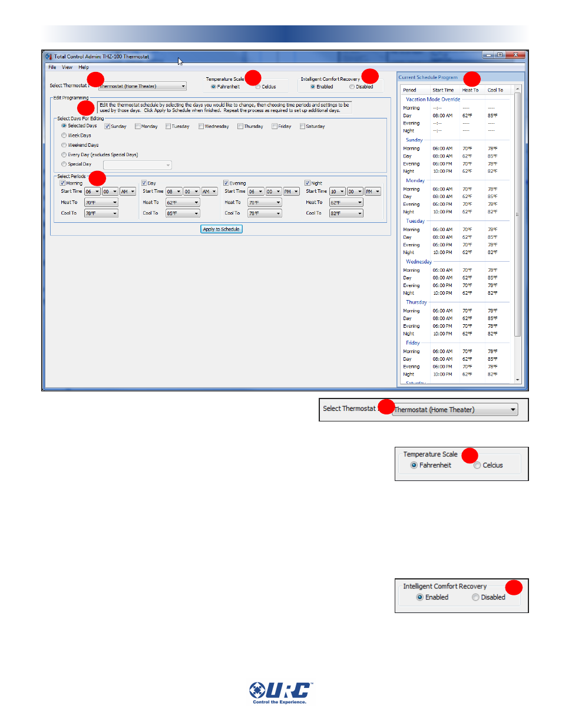Open Evening start time hour dropdown

point(256,192)
